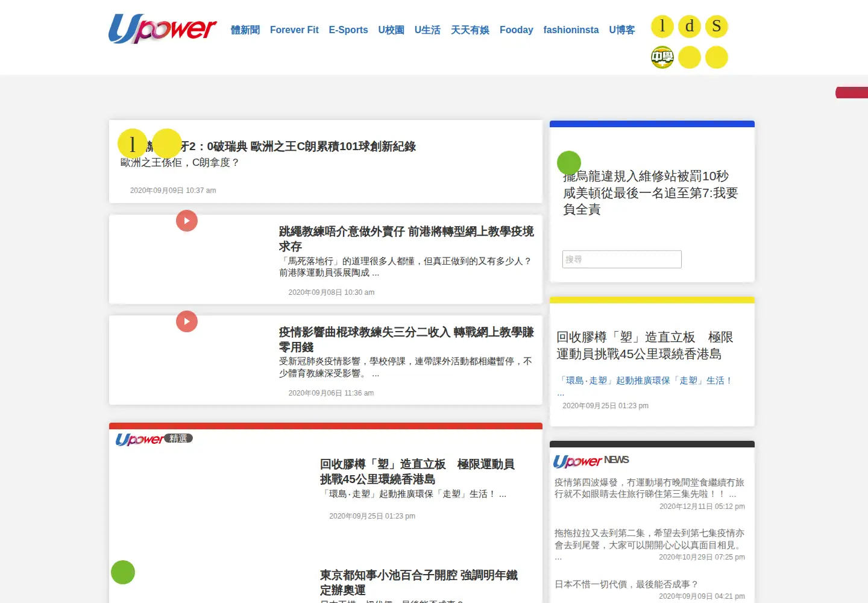Screen dimensions: 868x603
Task: Open sidebar headline 回收膠樽「塑」造直立板
Action: [645, 346]
